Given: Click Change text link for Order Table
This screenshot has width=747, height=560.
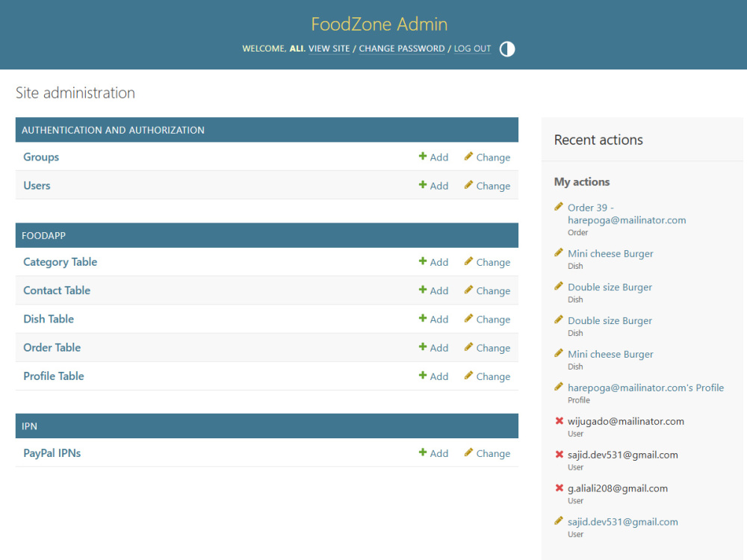Looking at the screenshot, I should click(x=493, y=348).
